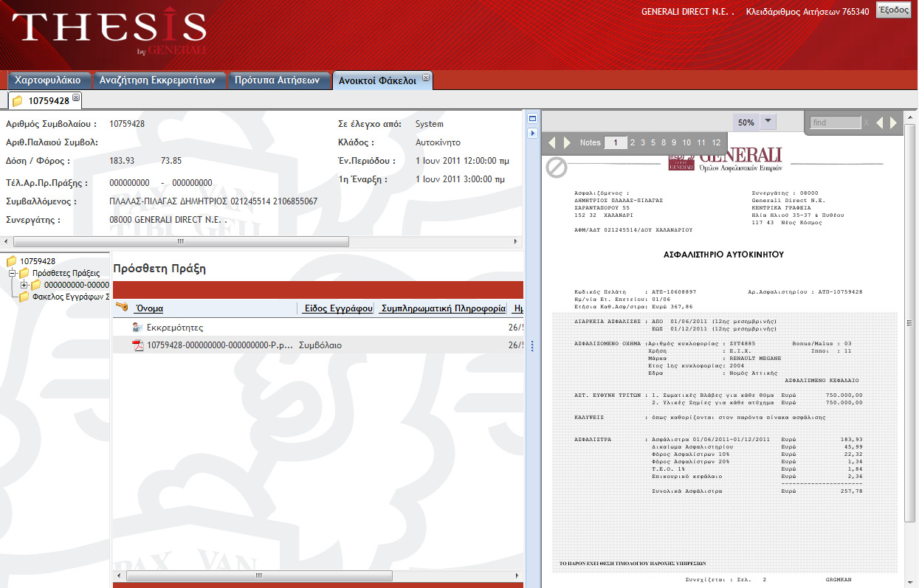
Task: Open the Χαρτοφυλάκιο tab
Action: click(49, 80)
